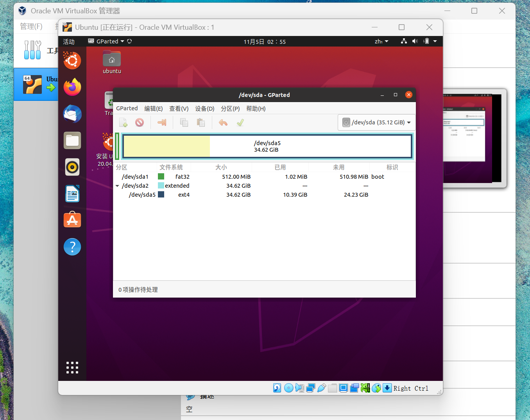The width and height of the screenshot is (530, 420).
Task: Click the '0 项操作待处理' status text
Action: click(138, 290)
